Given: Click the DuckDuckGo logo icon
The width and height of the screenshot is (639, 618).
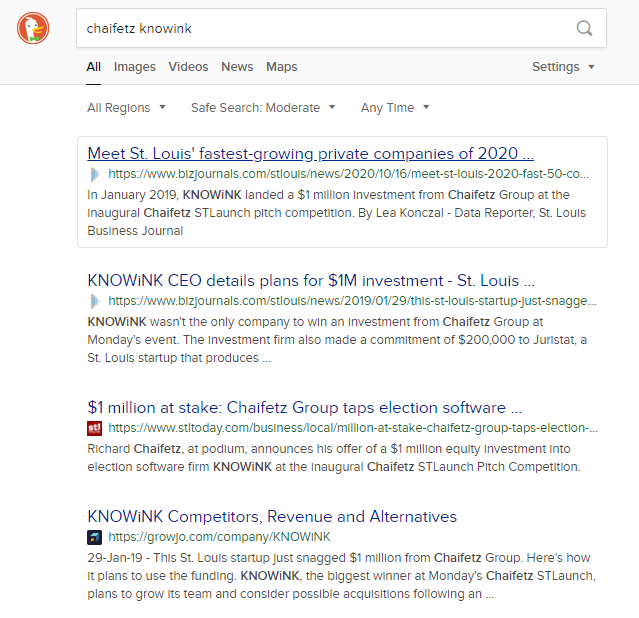Looking at the screenshot, I should tap(33, 28).
